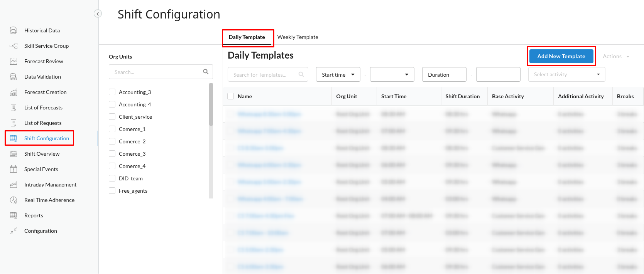Collapse the sidebar using the arrow button
Screen dimensions: 644x274
tap(98, 14)
